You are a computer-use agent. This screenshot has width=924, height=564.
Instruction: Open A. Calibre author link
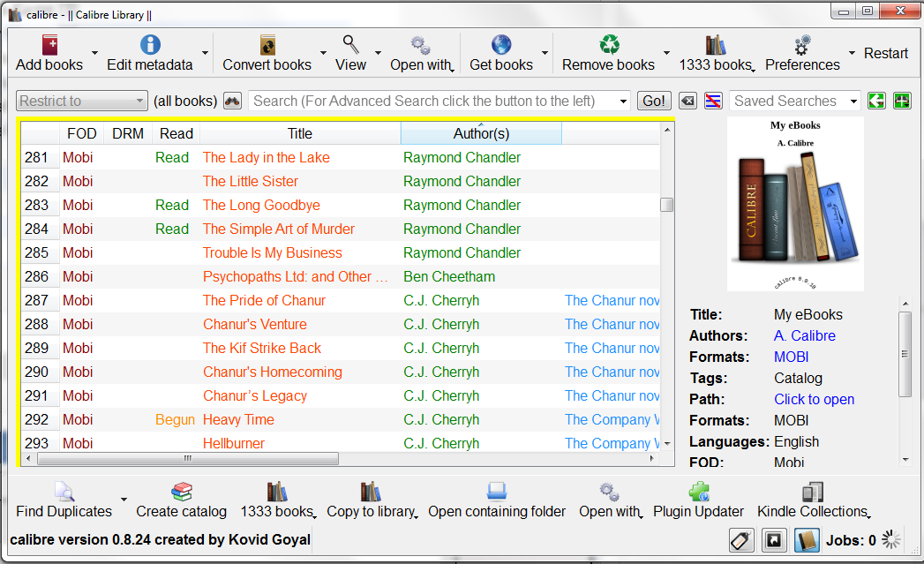click(804, 335)
